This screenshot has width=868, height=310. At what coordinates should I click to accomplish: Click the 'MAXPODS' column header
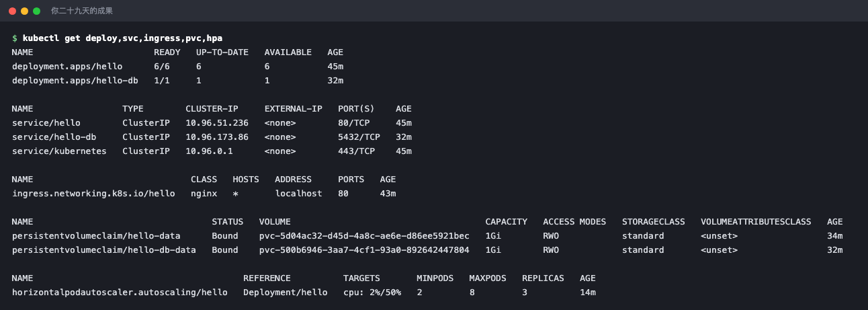(488, 278)
